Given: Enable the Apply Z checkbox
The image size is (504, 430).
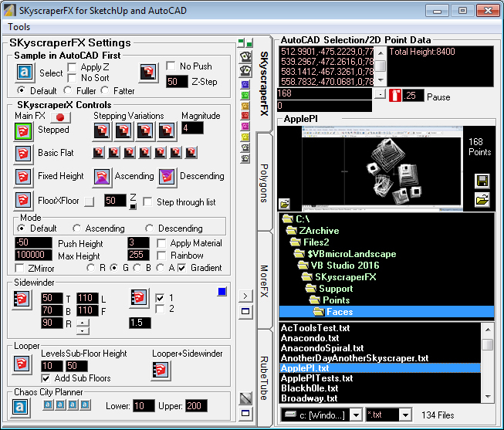Looking at the screenshot, I should click(72, 67).
